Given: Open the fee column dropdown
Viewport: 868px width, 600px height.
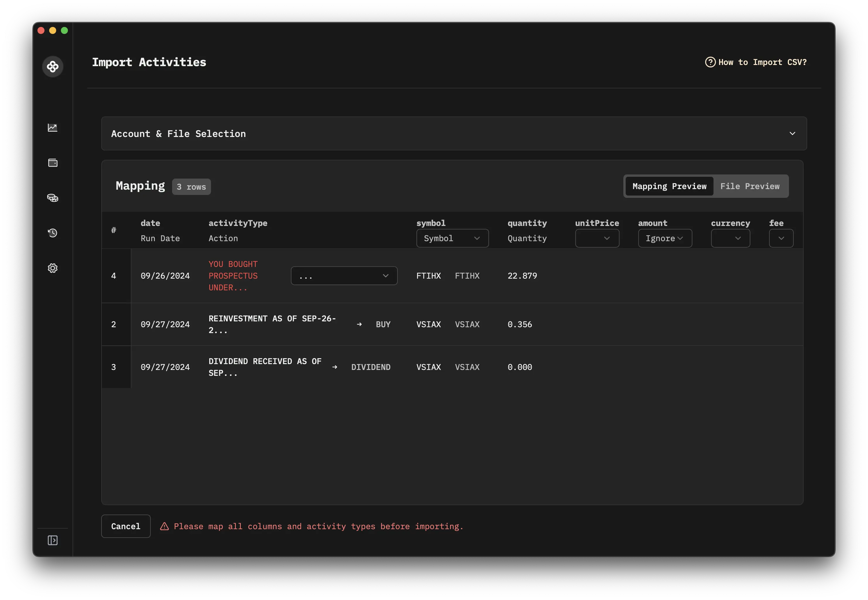Looking at the screenshot, I should [781, 238].
